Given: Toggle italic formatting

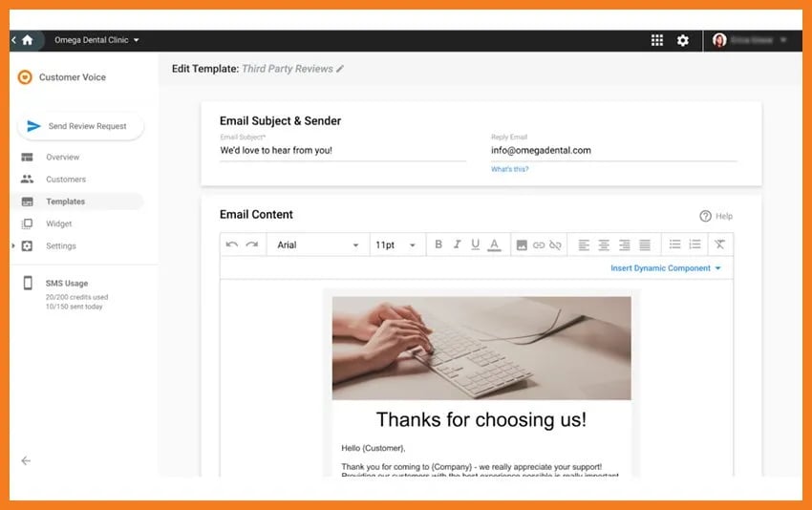Looking at the screenshot, I should [458, 245].
